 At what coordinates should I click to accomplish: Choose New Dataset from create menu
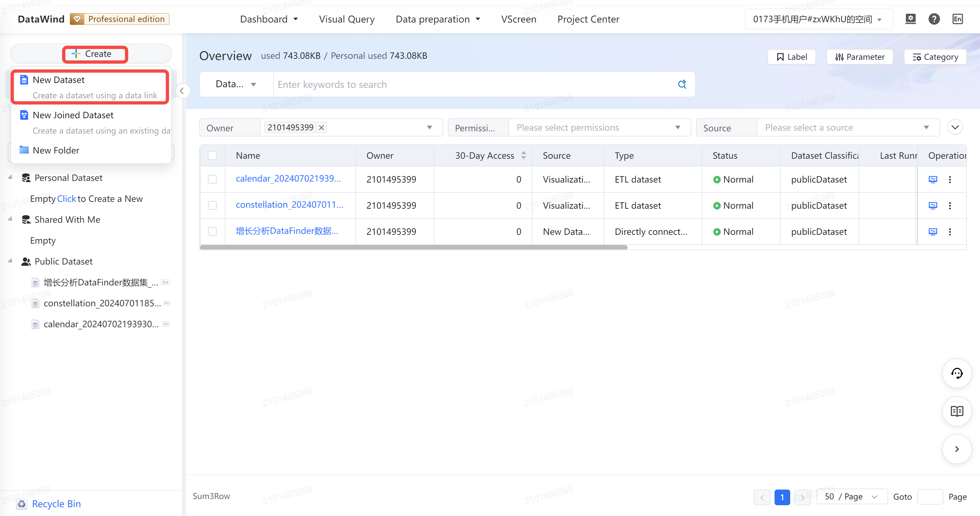(90, 87)
